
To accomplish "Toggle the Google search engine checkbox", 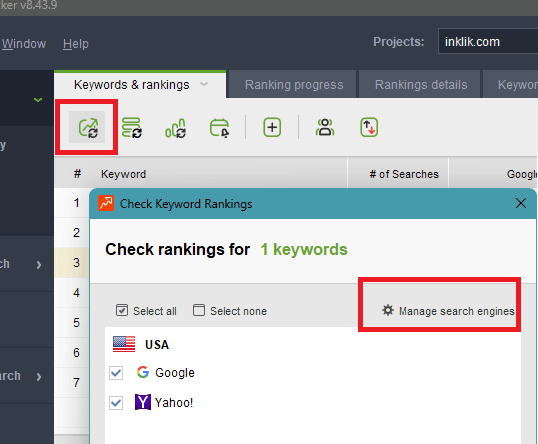I will point(116,373).
